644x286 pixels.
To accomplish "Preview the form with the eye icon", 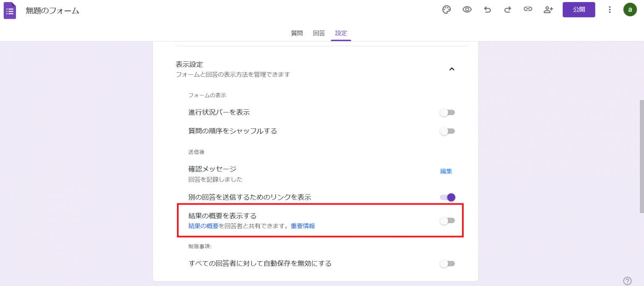I will pyautogui.click(x=467, y=9).
